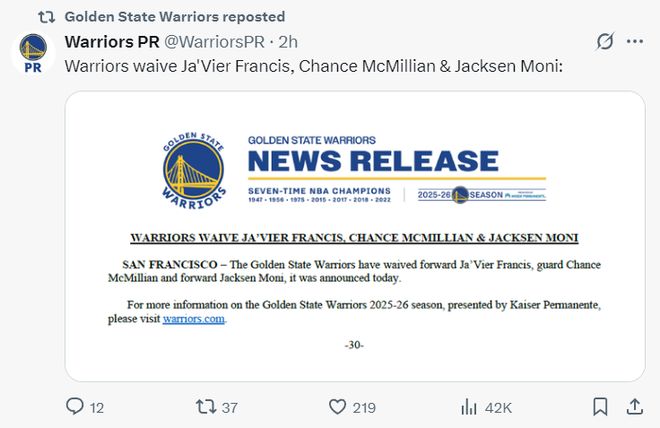
Task: Open Golden State Warriors reposted link
Action: [x=175, y=16]
